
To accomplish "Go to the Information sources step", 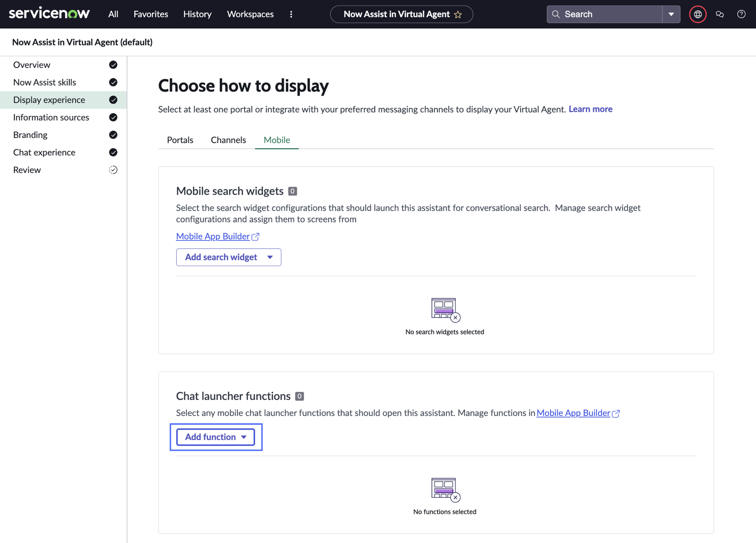I will [x=63, y=117].
